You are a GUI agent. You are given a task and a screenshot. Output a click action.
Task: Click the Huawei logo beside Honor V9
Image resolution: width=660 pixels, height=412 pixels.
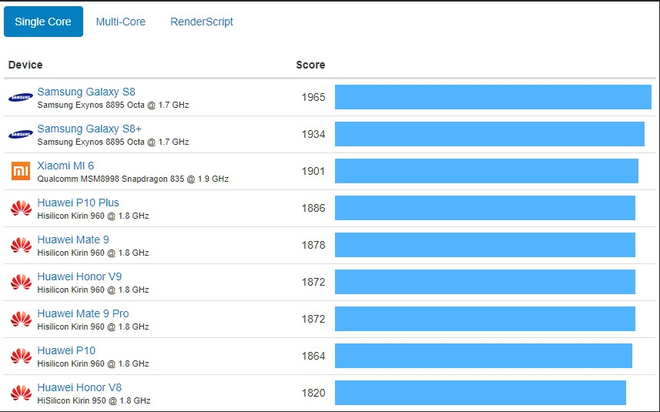pyautogui.click(x=20, y=282)
